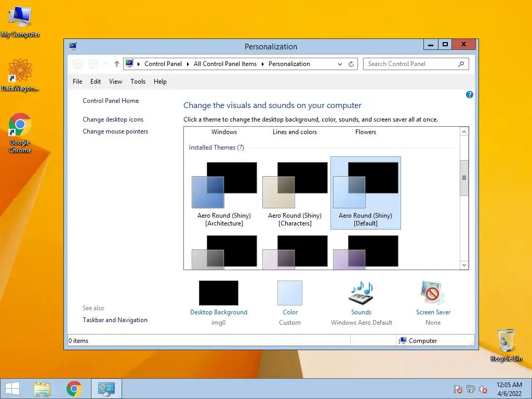Image resolution: width=532 pixels, height=399 pixels.
Task: Select Control Panel taskbar button
Action: pyautogui.click(x=106, y=389)
